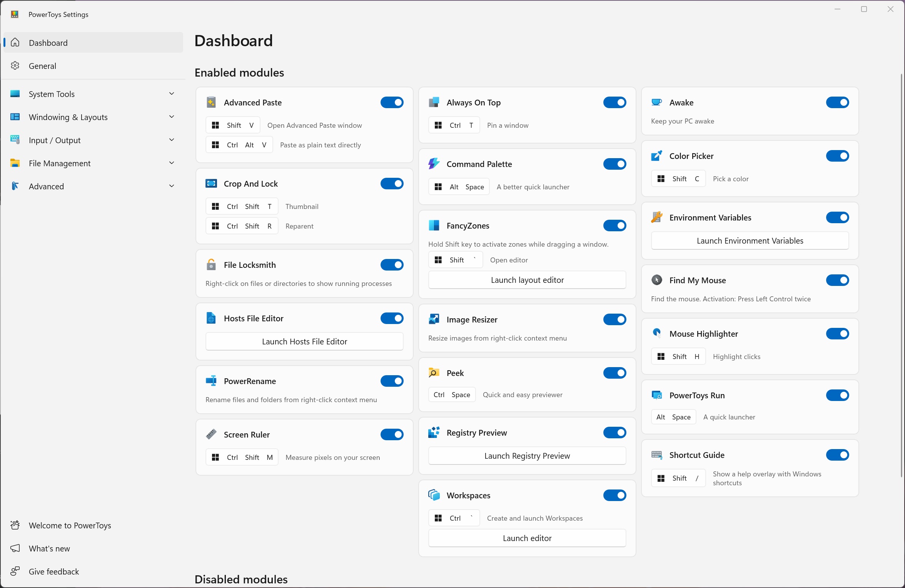Click the PowerToys Run icon
The image size is (905, 588).
(x=657, y=395)
